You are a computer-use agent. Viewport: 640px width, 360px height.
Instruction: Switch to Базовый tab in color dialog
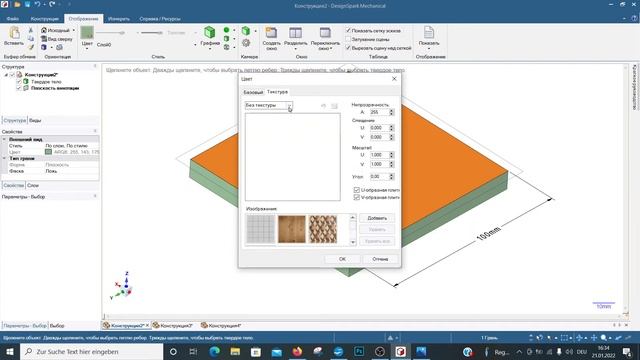coord(253,92)
